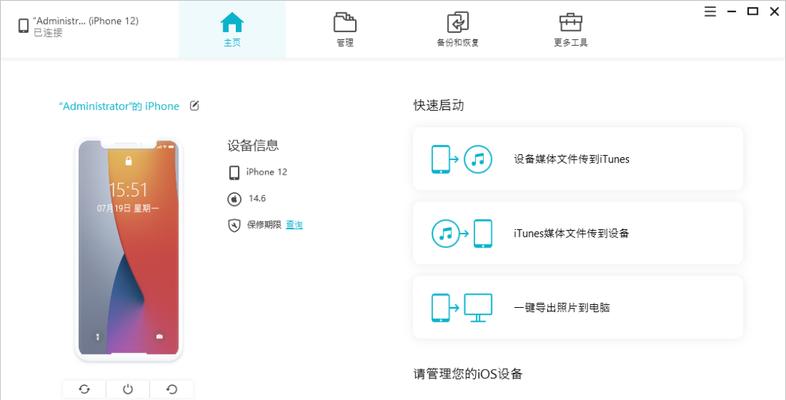Open the hamburger menu in title bar
Screen dimensions: 786x400
point(710,12)
